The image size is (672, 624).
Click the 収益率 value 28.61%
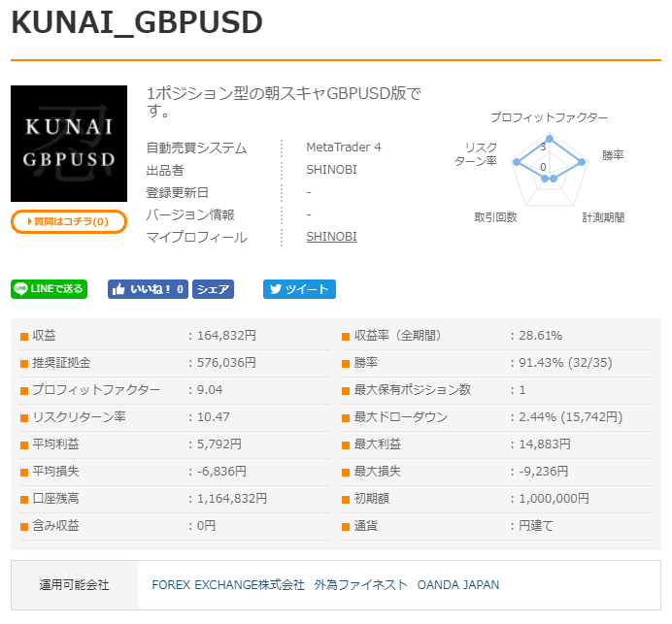pyautogui.click(x=541, y=336)
